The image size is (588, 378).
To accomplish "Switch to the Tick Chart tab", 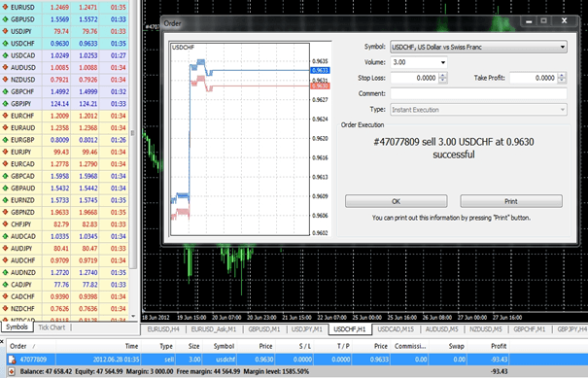I will [x=52, y=327].
